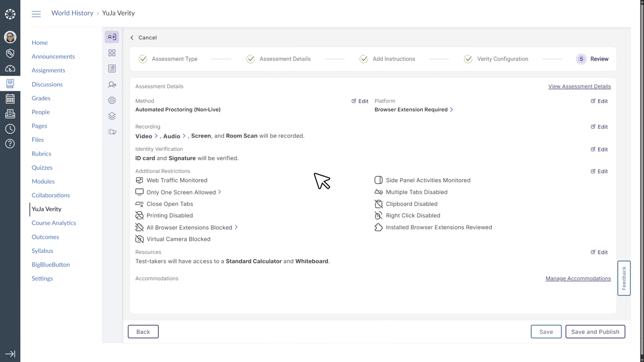644x362 pixels.
Task: Open the Calendar icon in global nav
Action: tap(10, 99)
